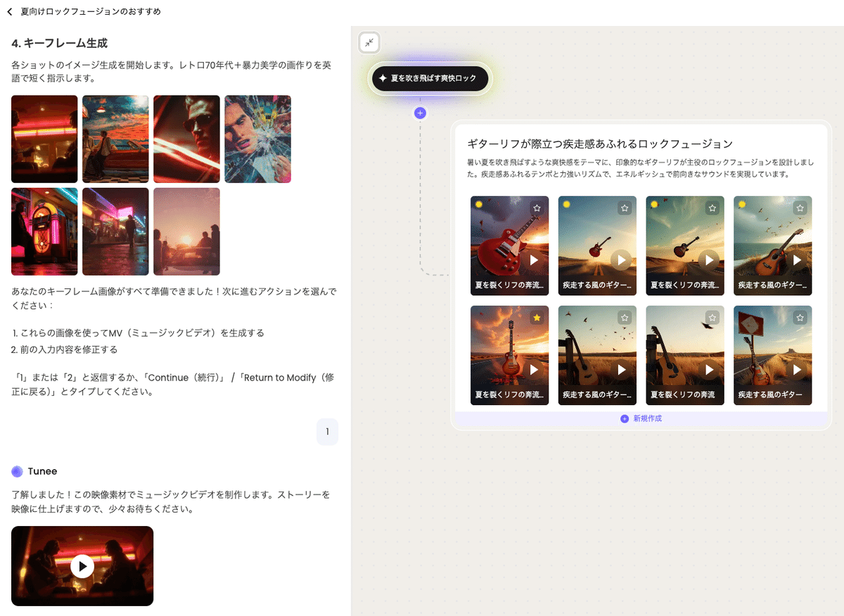Open the jukebox keyframe thumbnail
This screenshot has height=616, width=844.
click(x=44, y=231)
